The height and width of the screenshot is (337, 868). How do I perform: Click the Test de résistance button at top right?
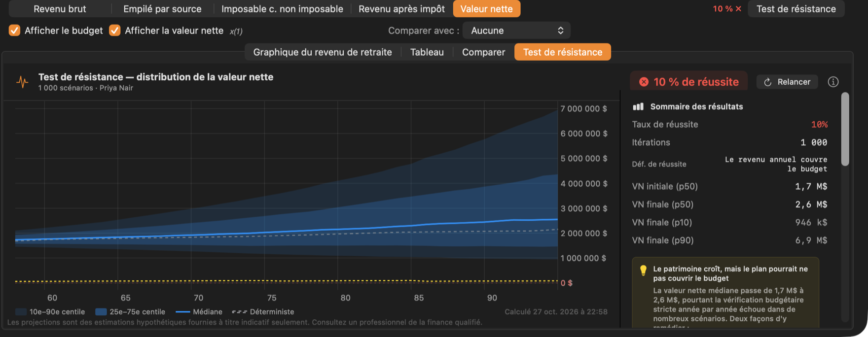pyautogui.click(x=796, y=9)
